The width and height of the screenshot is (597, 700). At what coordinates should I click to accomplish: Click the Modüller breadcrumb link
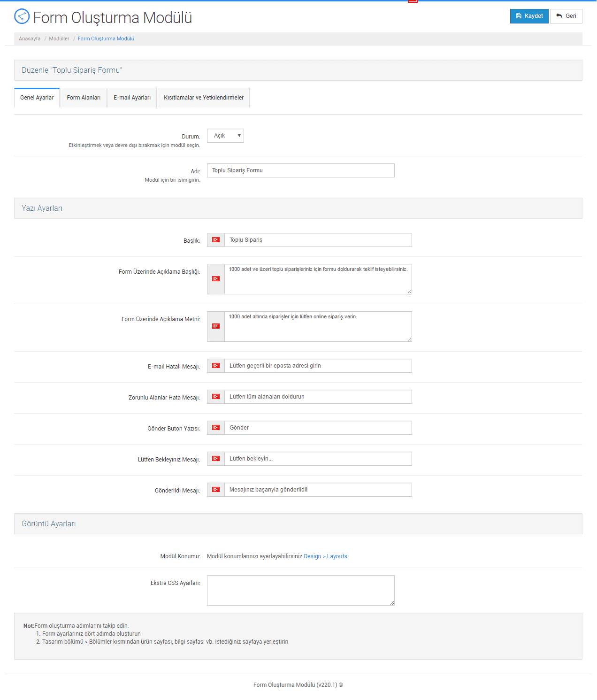59,39
